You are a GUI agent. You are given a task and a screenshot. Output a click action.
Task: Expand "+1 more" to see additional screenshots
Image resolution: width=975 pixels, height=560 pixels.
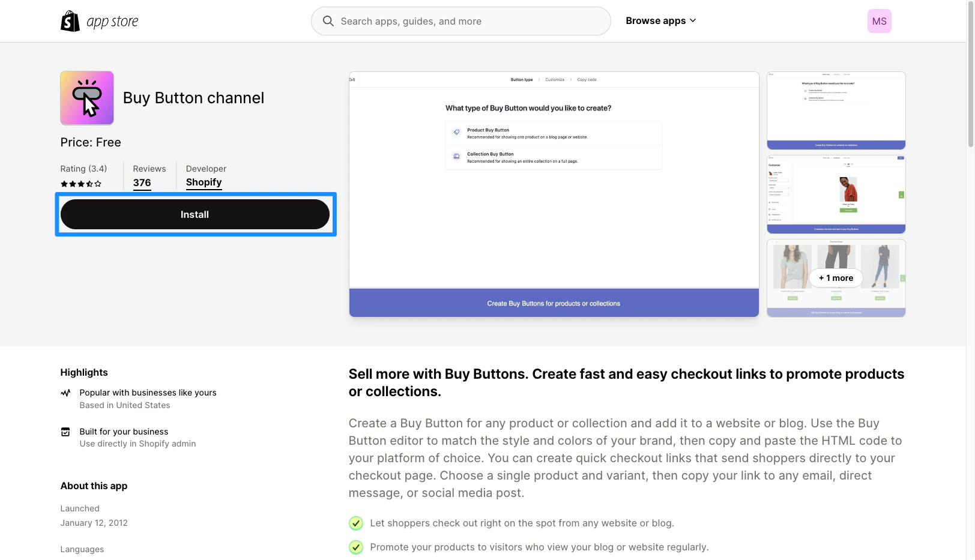(836, 278)
